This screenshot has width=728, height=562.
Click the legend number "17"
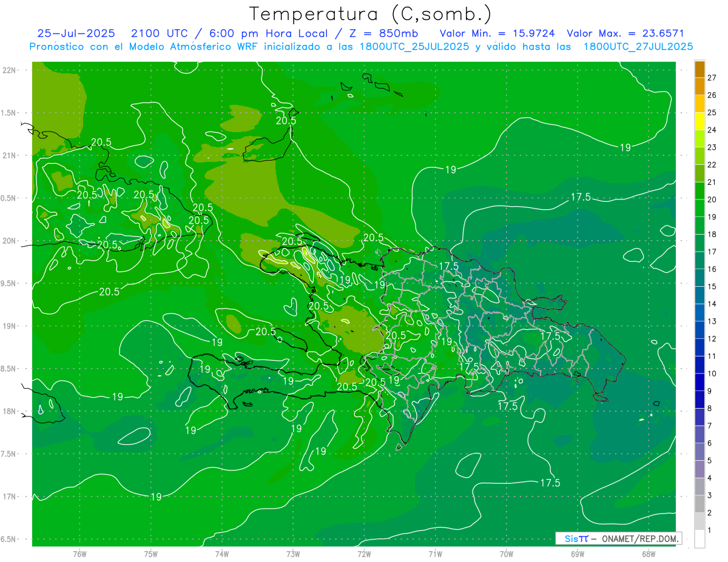pos(713,252)
